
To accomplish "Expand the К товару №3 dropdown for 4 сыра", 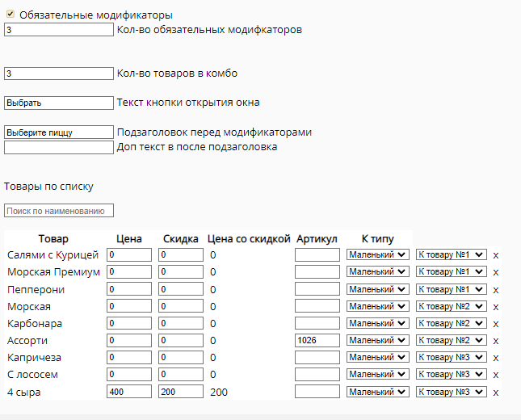I will point(452,392).
